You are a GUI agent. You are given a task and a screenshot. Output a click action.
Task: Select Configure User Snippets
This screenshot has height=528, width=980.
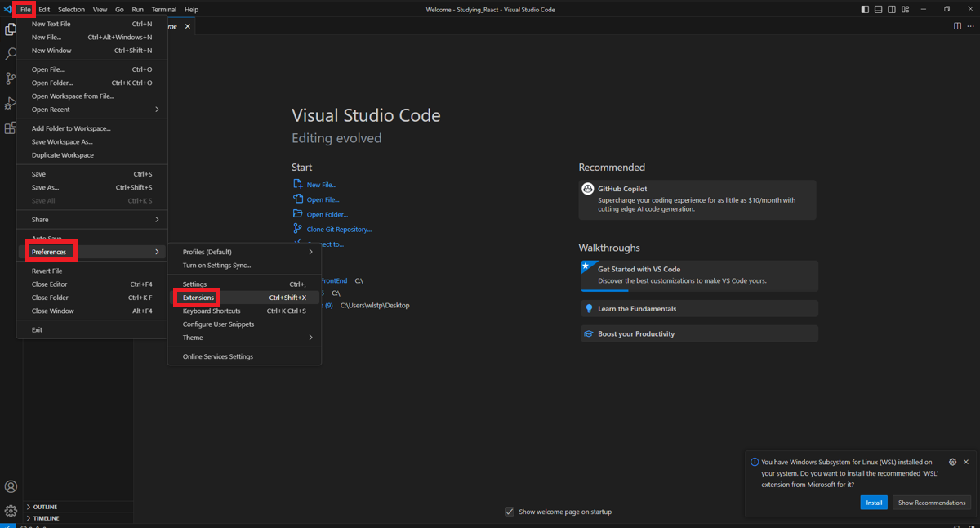pos(244,324)
